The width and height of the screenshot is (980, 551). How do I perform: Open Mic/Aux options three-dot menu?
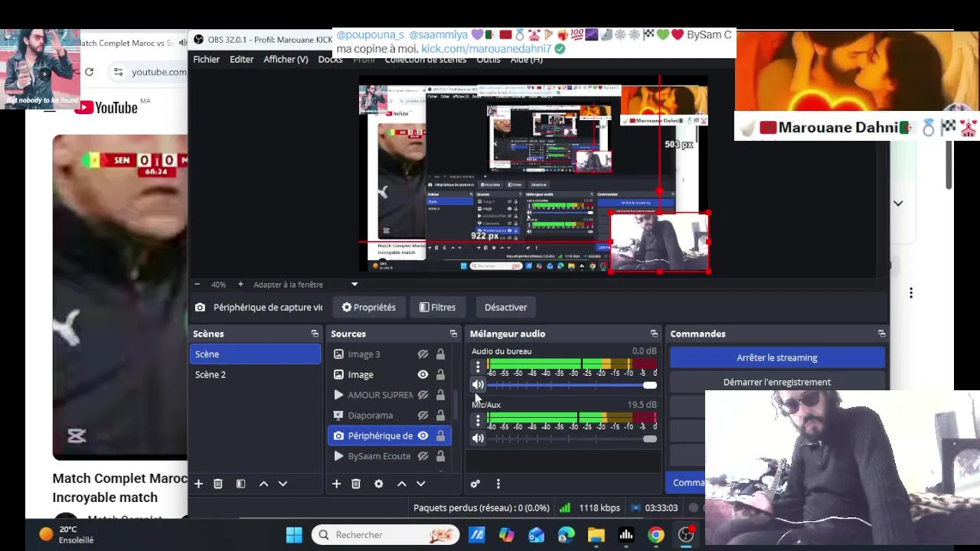point(479,420)
